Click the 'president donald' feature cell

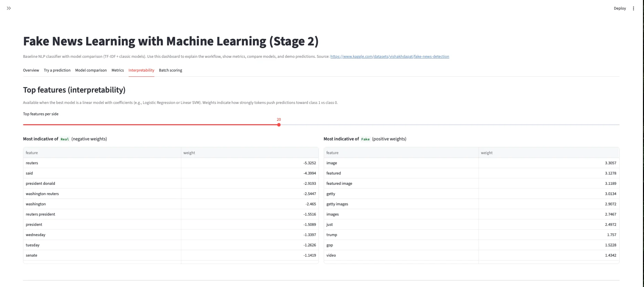point(102,183)
